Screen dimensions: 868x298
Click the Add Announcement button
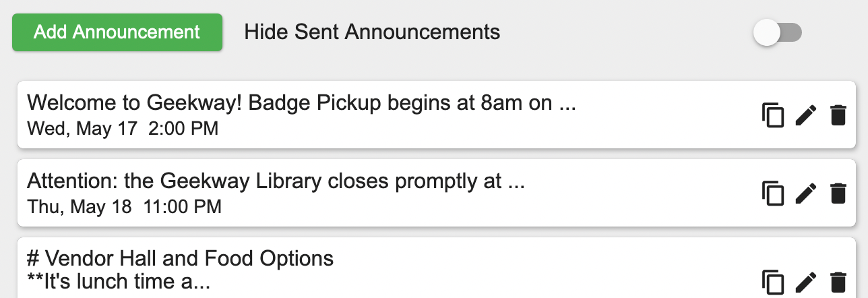[x=117, y=32]
